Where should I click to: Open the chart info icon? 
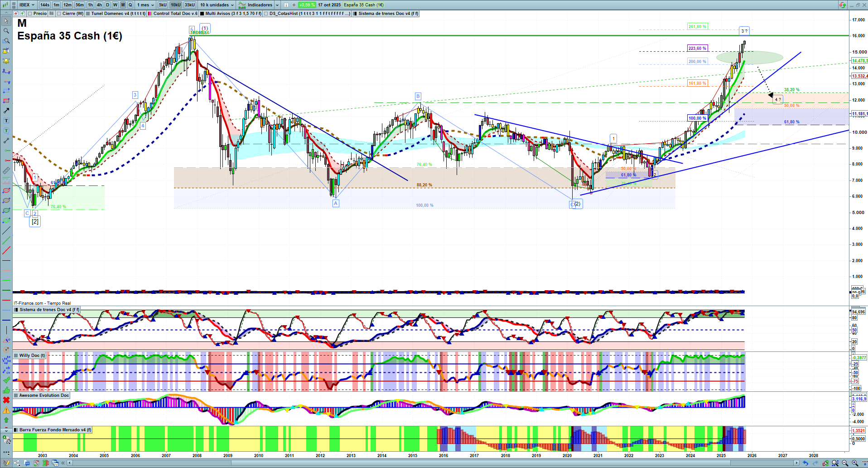(286, 5)
